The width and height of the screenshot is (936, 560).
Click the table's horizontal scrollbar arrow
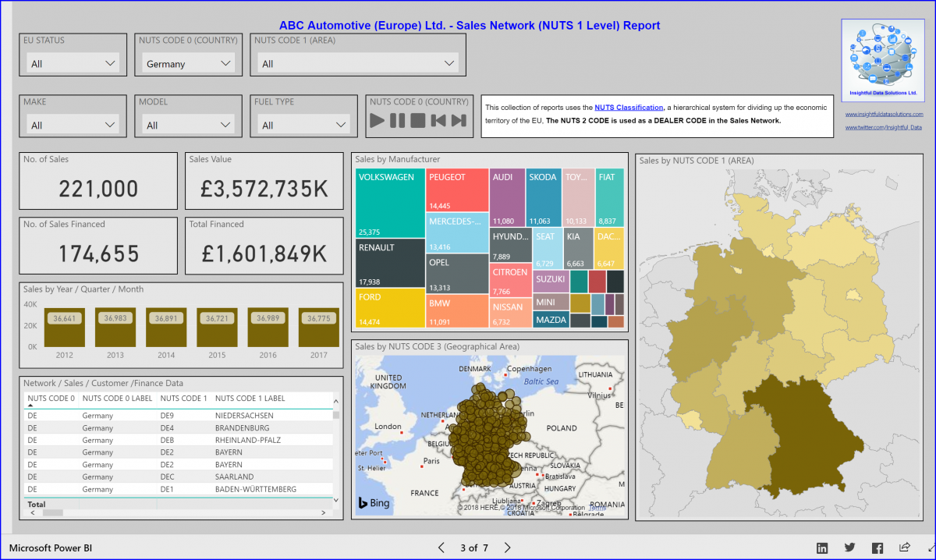[323, 514]
